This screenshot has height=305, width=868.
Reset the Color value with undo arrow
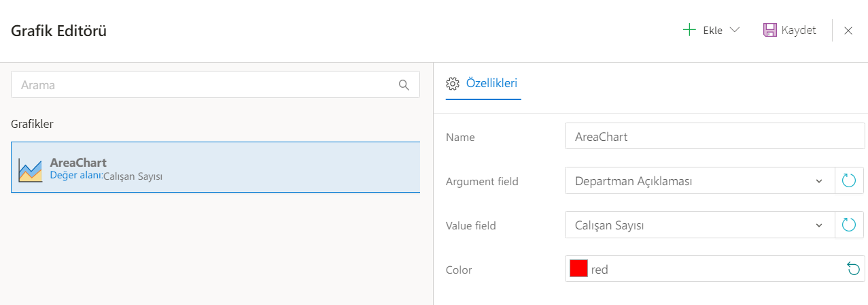(853, 269)
